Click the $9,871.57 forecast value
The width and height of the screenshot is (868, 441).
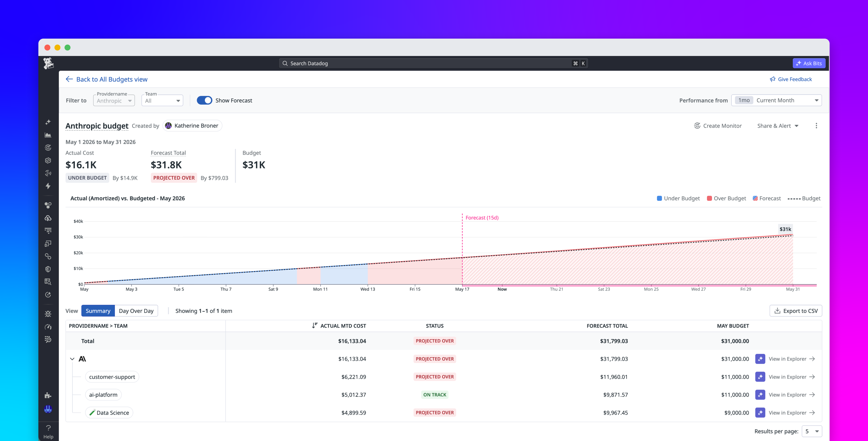[615, 394]
